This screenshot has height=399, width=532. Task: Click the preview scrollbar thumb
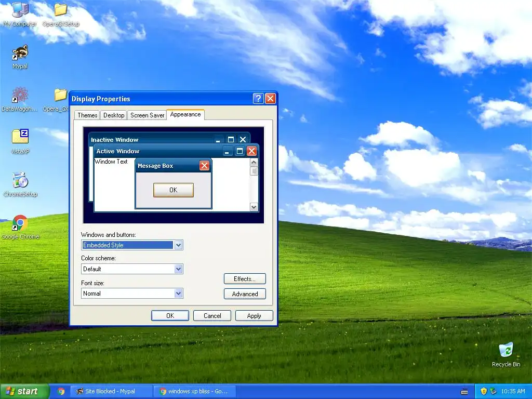click(254, 171)
